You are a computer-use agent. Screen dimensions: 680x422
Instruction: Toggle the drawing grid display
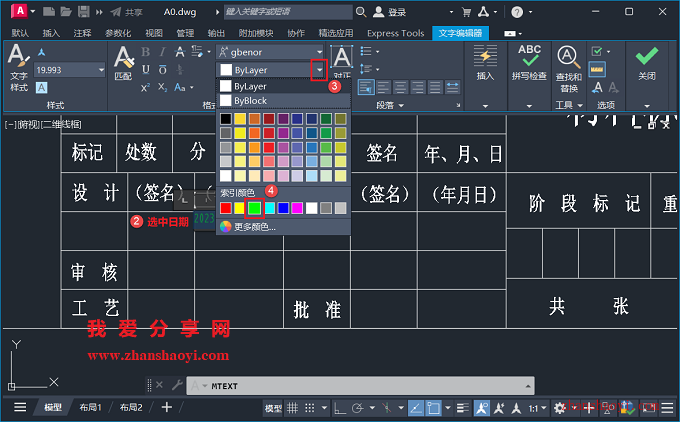click(293, 408)
